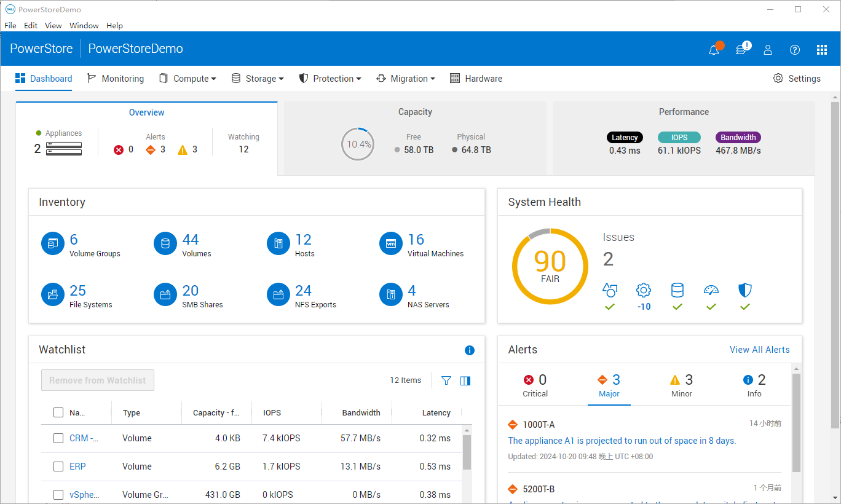Click the Hosts inventory icon
Viewport: 841px width, 504px height.
coord(278,244)
